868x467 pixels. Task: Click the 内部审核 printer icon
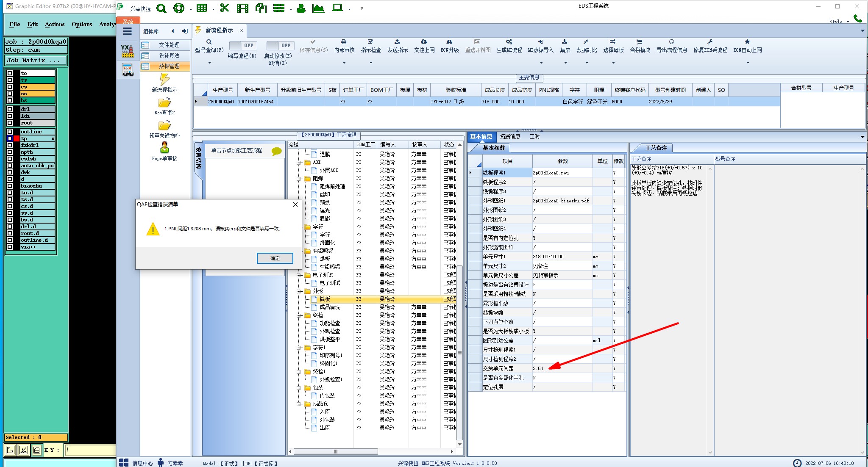[344, 42]
